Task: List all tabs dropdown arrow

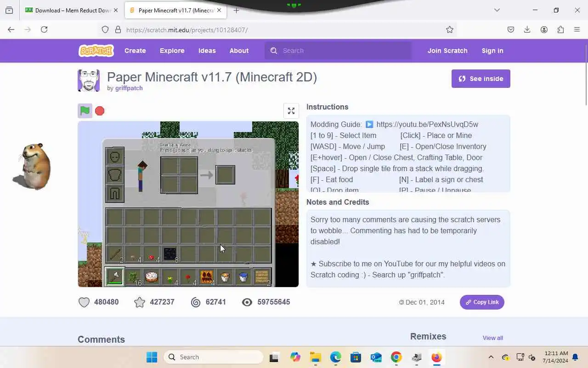Action: [x=497, y=10]
